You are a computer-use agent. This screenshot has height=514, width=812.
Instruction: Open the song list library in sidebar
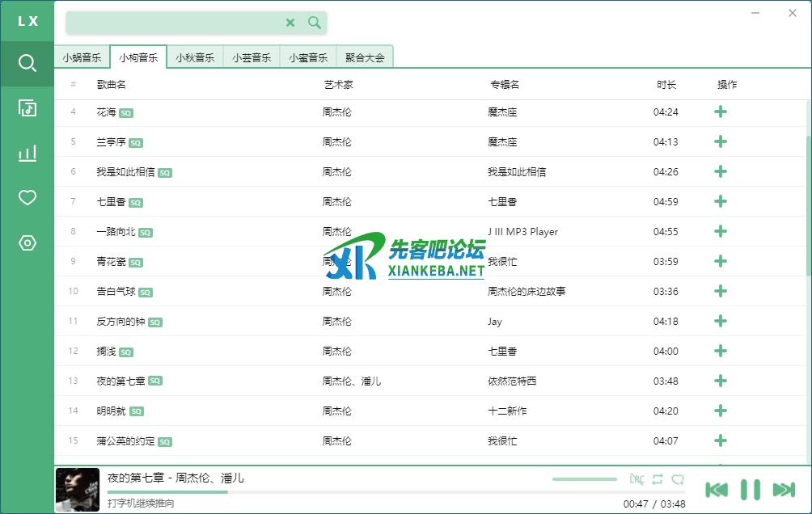tap(27, 107)
